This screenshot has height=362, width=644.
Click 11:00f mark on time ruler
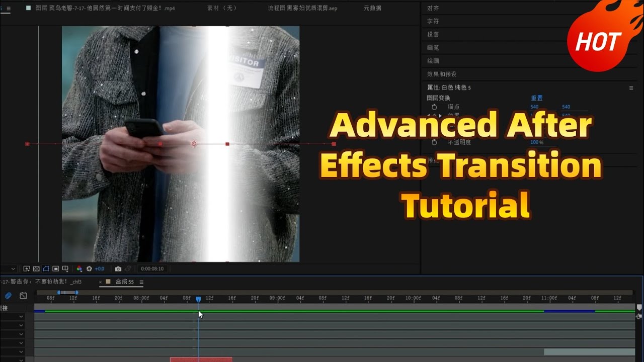[x=549, y=298]
